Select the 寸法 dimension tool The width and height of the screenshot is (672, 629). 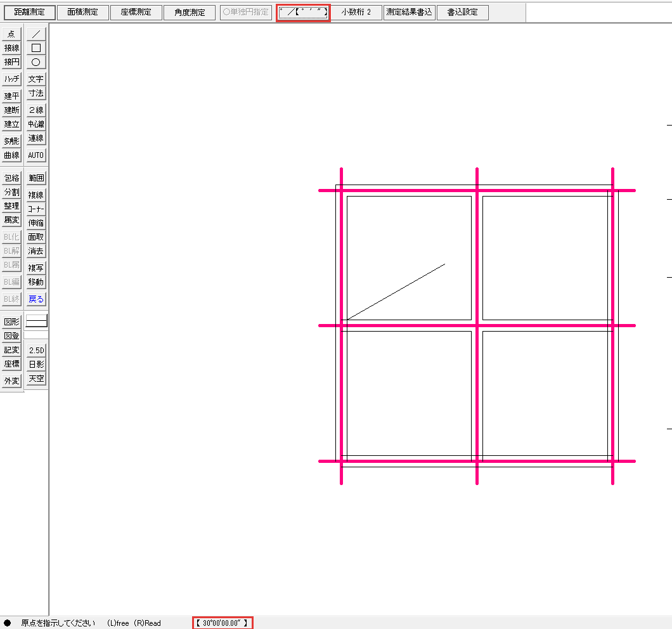point(36,93)
